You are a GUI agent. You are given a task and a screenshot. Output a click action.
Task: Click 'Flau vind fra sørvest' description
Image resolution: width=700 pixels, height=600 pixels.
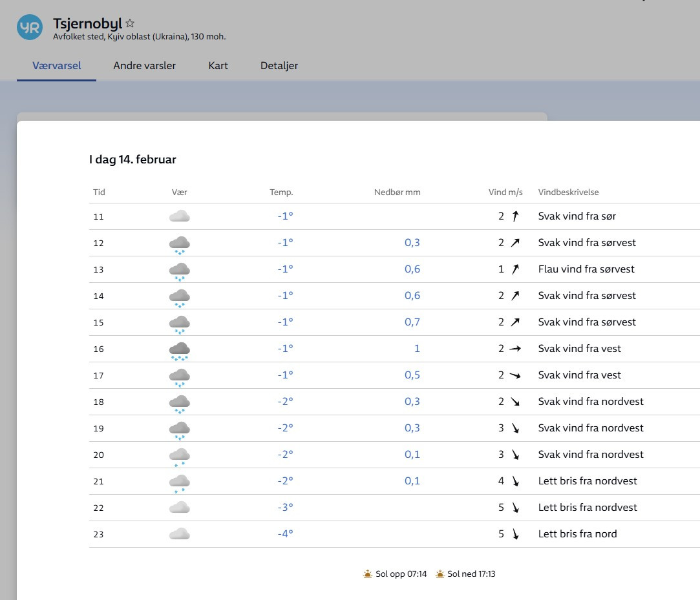tap(586, 269)
